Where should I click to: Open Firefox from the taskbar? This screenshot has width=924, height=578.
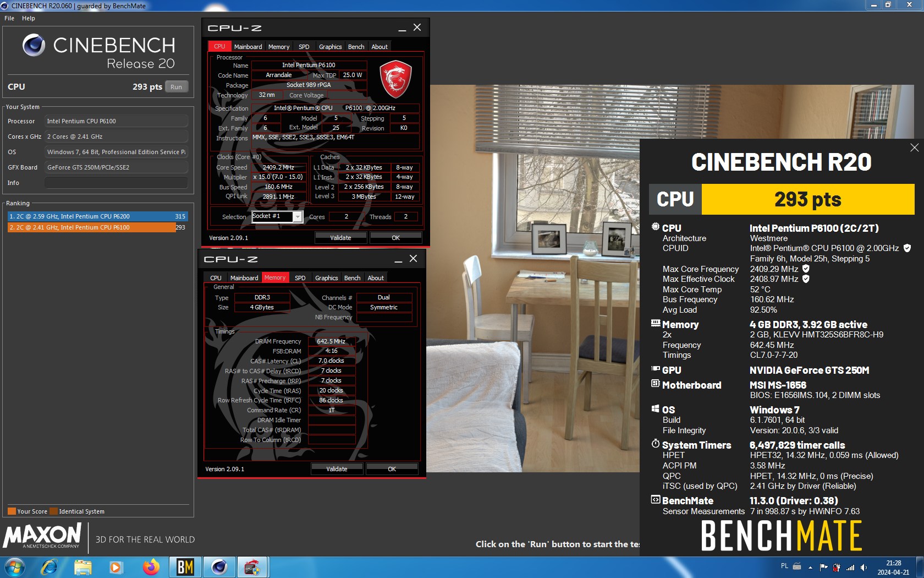(x=151, y=567)
